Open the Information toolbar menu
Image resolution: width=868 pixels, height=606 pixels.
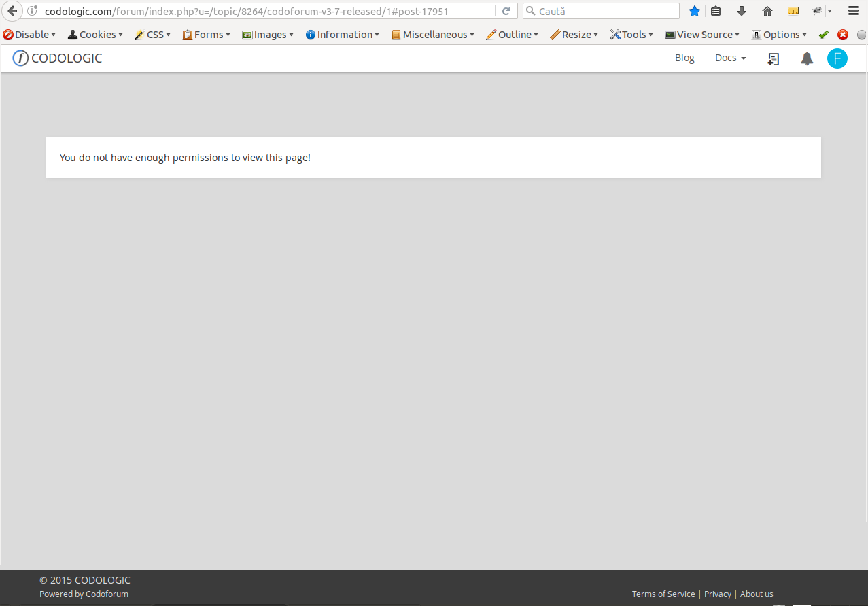(x=343, y=35)
